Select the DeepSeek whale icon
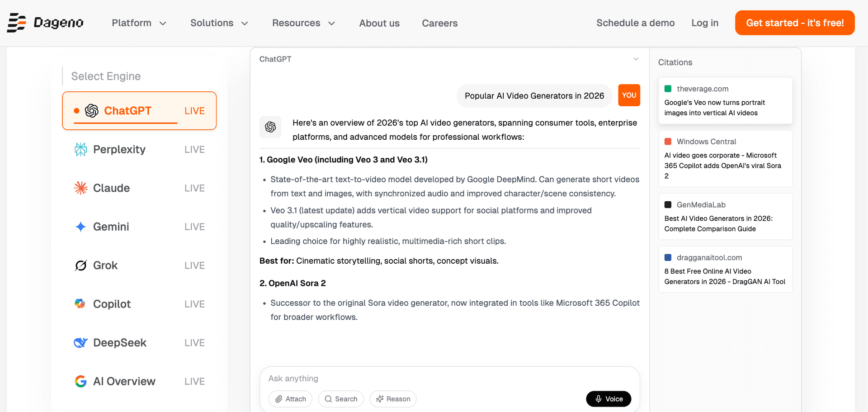 point(80,343)
